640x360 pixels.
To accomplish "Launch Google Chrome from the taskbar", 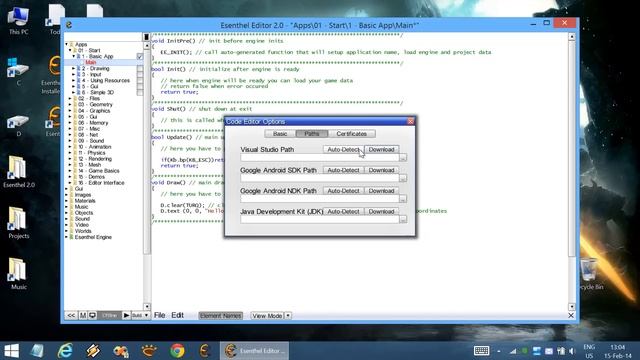I will tap(177, 351).
